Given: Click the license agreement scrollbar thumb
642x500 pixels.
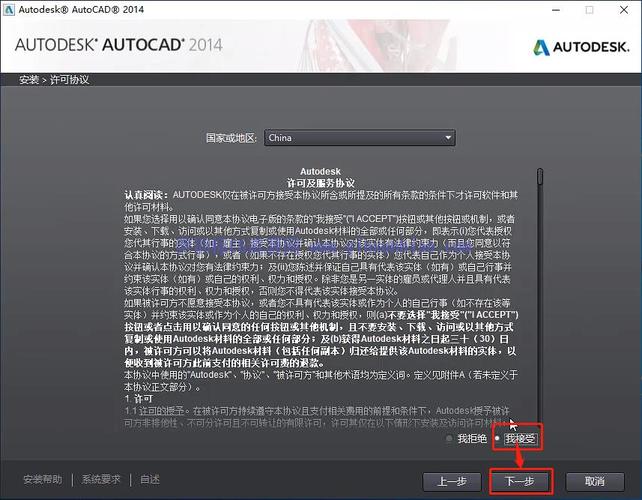Looking at the screenshot, I should coord(540,176).
